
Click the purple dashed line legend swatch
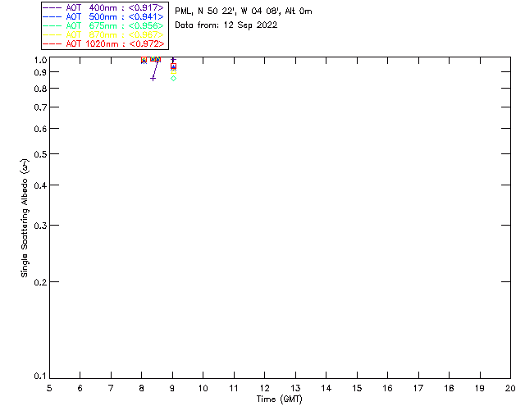[x=52, y=7]
